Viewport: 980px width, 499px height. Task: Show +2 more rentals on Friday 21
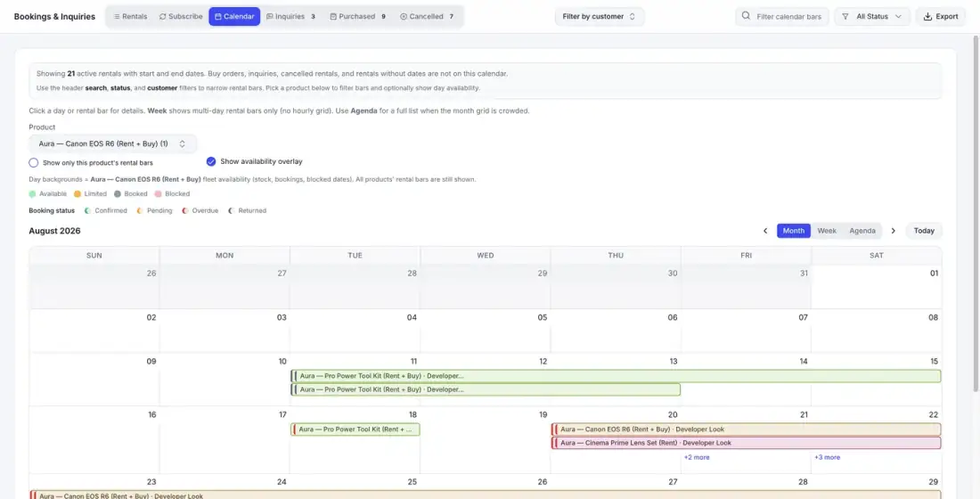pyautogui.click(x=697, y=457)
